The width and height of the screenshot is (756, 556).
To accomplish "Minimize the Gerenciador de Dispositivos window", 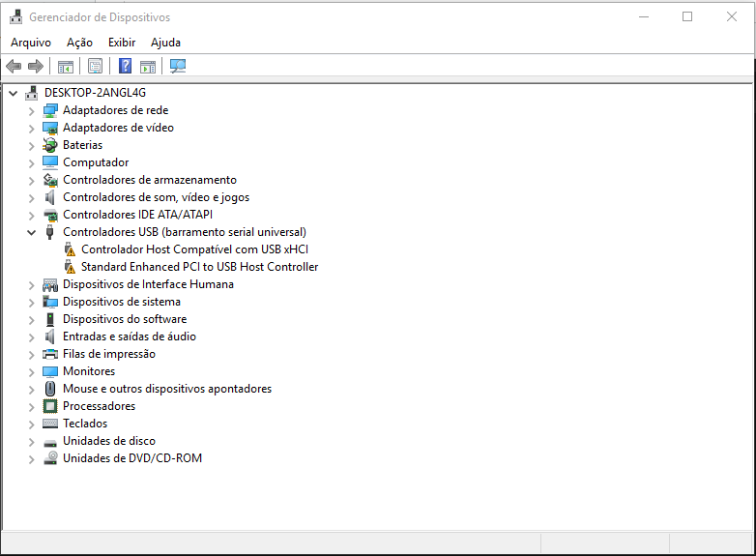I will click(644, 16).
